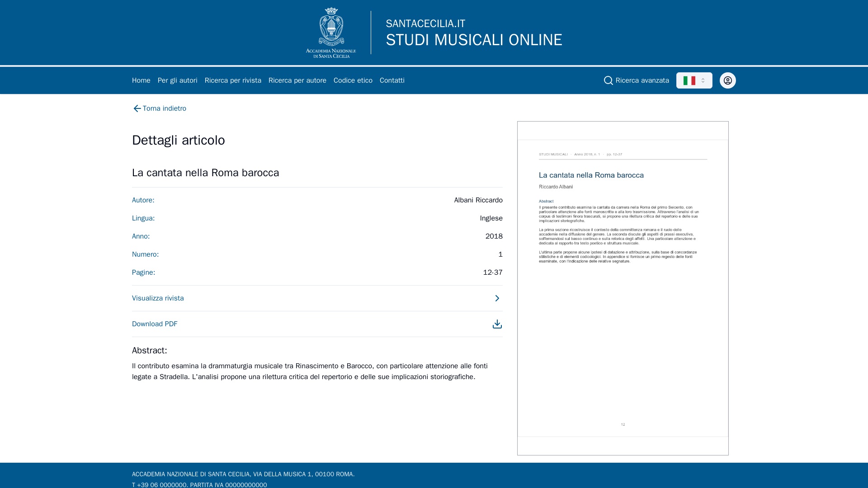This screenshot has height=488, width=868.
Task: Click the Abstract heading
Action: click(149, 350)
